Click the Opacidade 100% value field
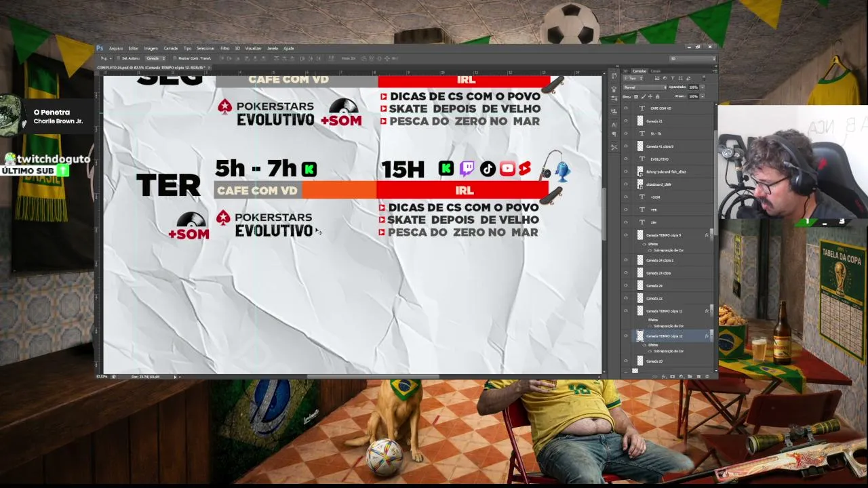 pyautogui.click(x=693, y=87)
